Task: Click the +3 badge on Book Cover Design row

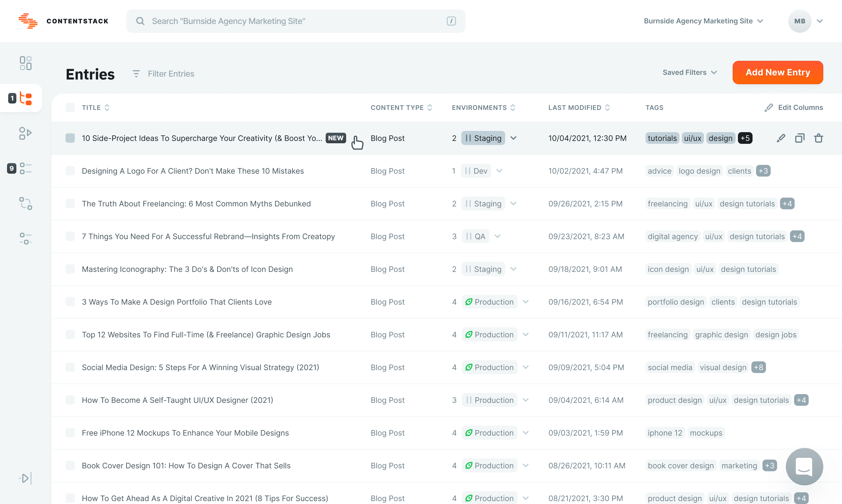Action: (x=770, y=466)
